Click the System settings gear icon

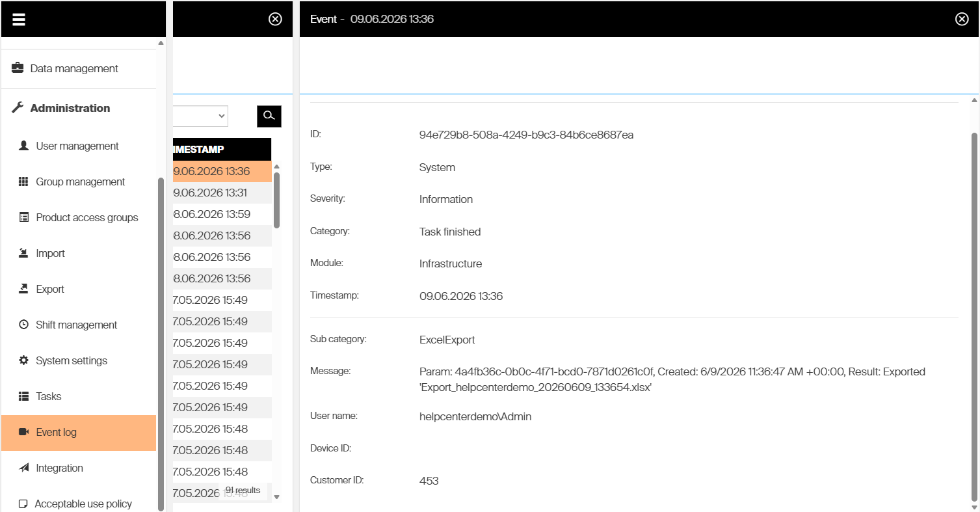pyautogui.click(x=24, y=360)
